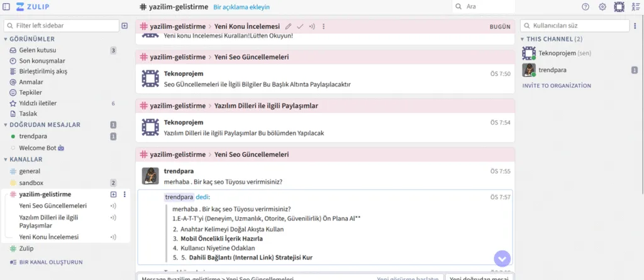Image resolution: width=644 pixels, height=280 pixels.
Task: Click the edit pencil for Yeni Konu İncelemesi
Action: coord(288,26)
